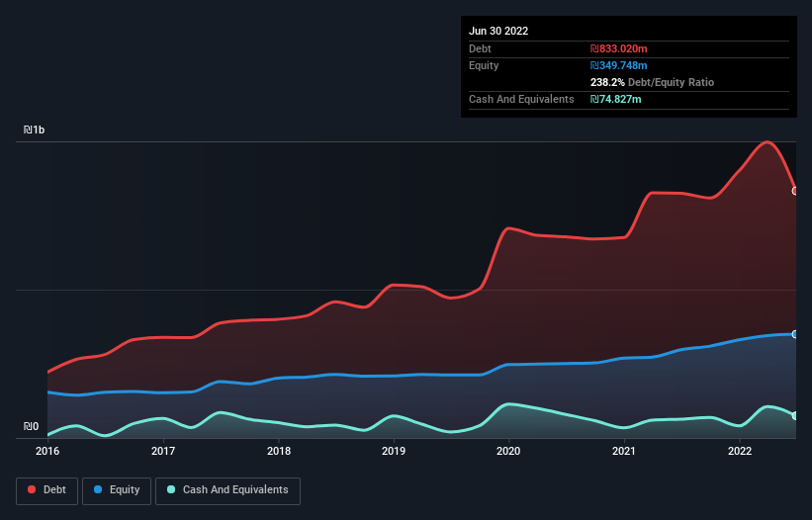This screenshot has height=520, width=812.
Task: Select the 2022 x-axis label
Action: tap(740, 451)
